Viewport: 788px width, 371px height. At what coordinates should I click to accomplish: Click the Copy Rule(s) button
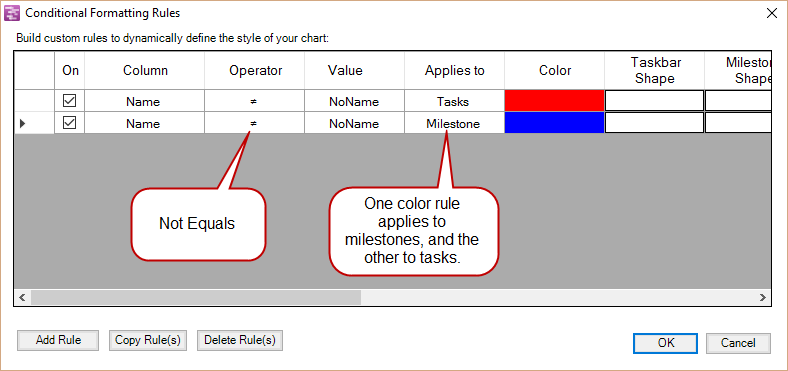(x=148, y=340)
